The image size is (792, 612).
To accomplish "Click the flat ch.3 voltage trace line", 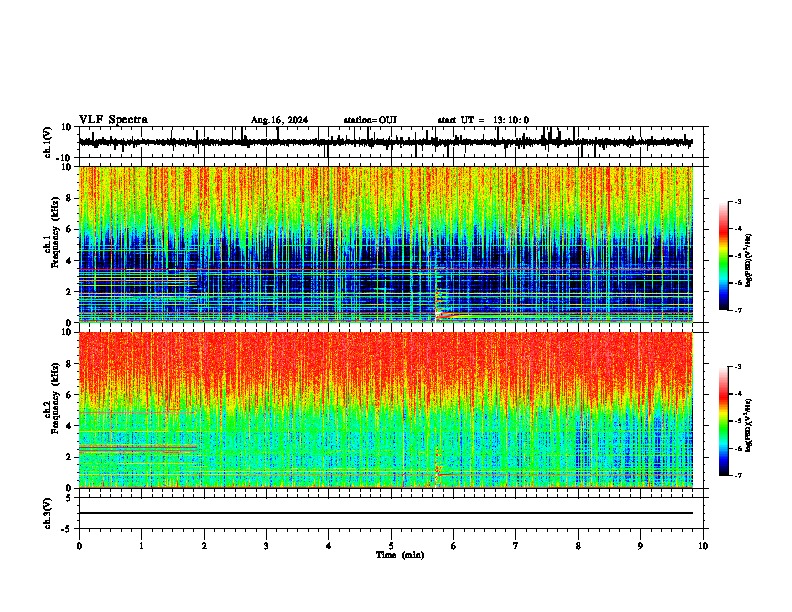I will tap(385, 513).
